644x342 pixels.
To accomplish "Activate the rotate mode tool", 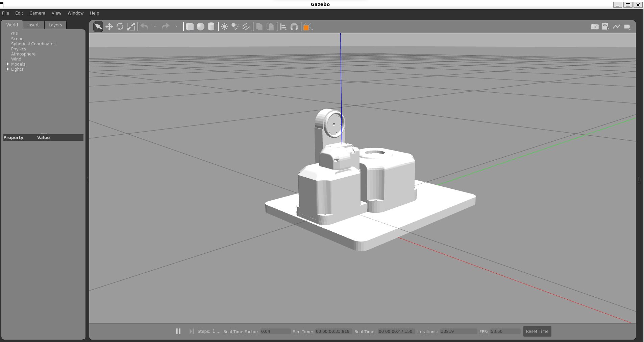I will point(120,27).
